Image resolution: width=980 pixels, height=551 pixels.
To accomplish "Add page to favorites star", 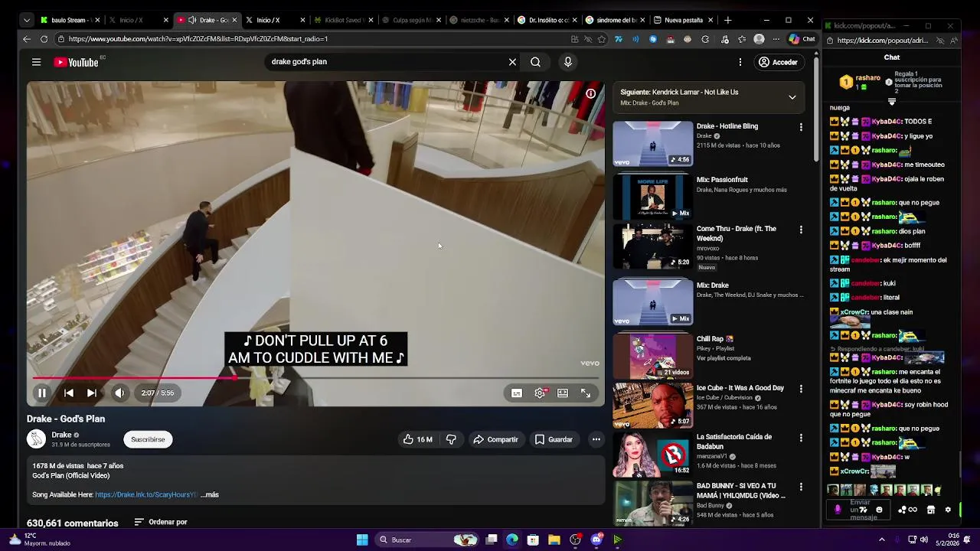I will (x=602, y=39).
